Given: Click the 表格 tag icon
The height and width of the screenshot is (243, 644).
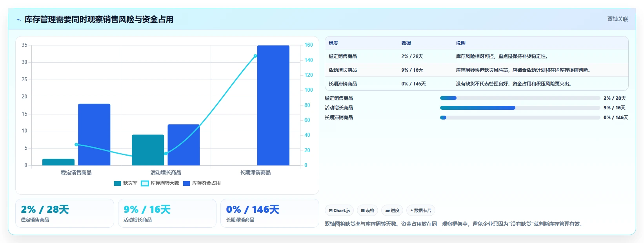Looking at the screenshot, I should 363,211.
